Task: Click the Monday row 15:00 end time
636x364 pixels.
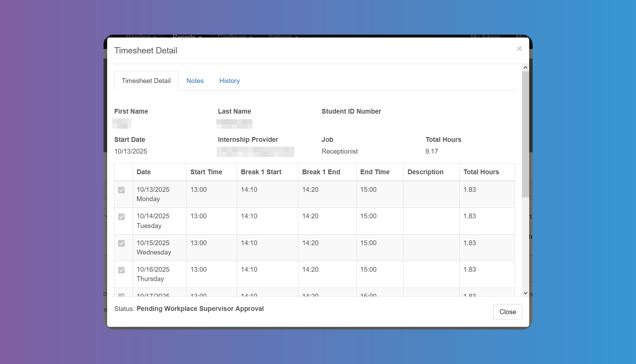Action: (368, 189)
